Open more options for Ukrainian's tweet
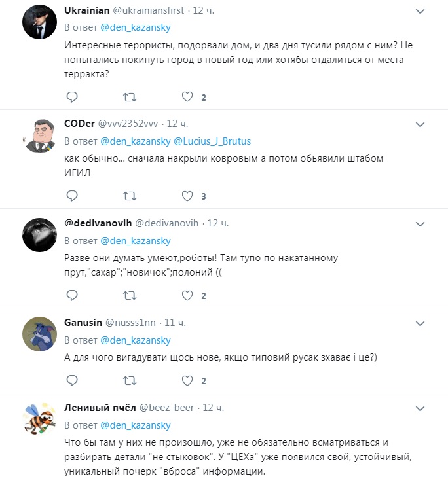 coord(420,12)
